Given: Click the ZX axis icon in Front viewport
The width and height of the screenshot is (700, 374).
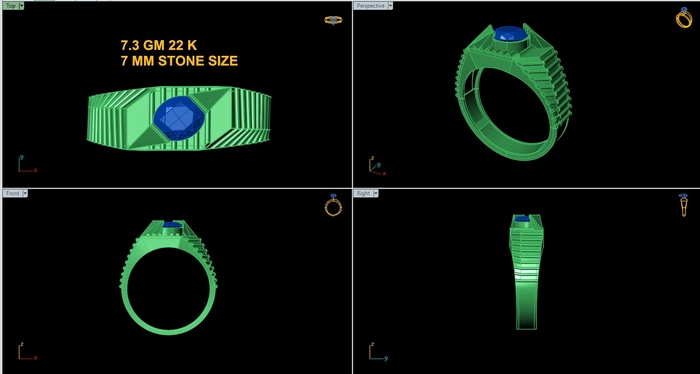Looking at the screenshot, I should [27, 351].
